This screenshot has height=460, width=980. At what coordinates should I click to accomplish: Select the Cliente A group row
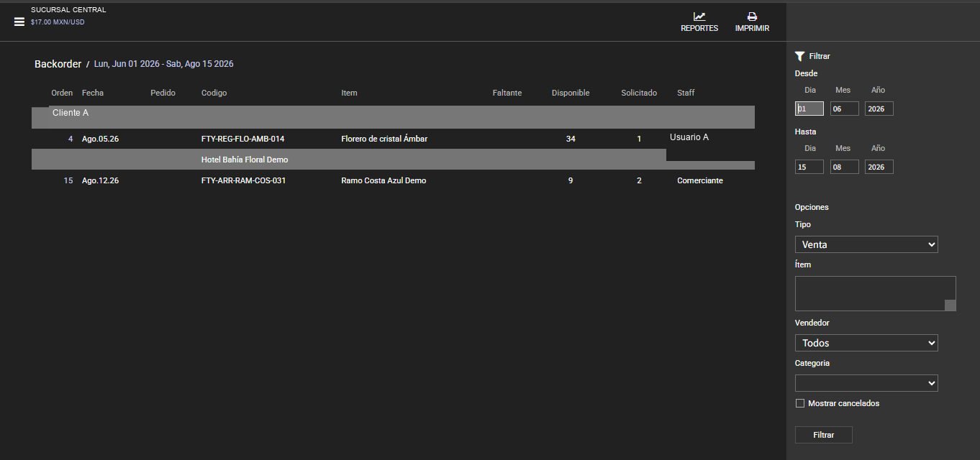(393, 117)
